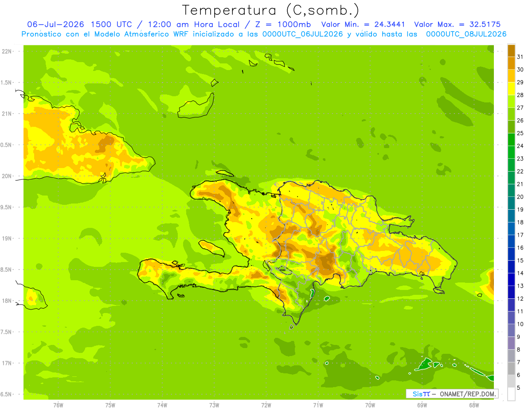Click the "71W" longitude axis label

[318, 405]
